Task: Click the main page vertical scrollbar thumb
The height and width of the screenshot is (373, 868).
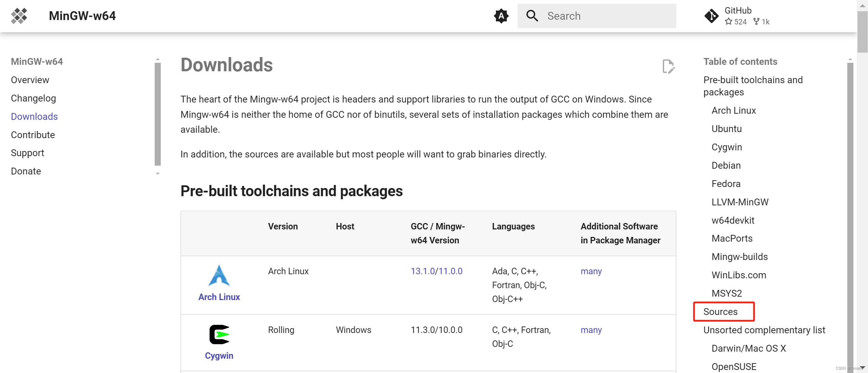Action: pyautogui.click(x=862, y=32)
